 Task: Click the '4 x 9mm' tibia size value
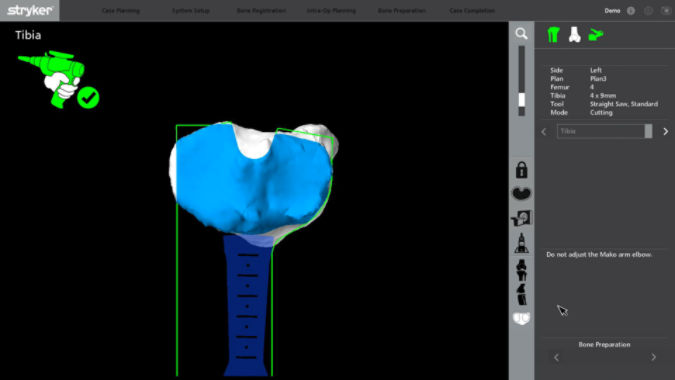click(x=603, y=96)
